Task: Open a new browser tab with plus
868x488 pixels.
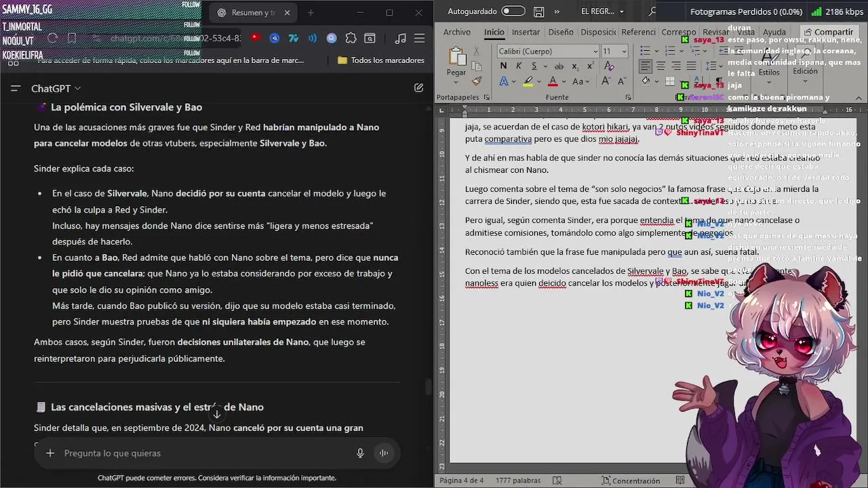Action: [x=311, y=12]
